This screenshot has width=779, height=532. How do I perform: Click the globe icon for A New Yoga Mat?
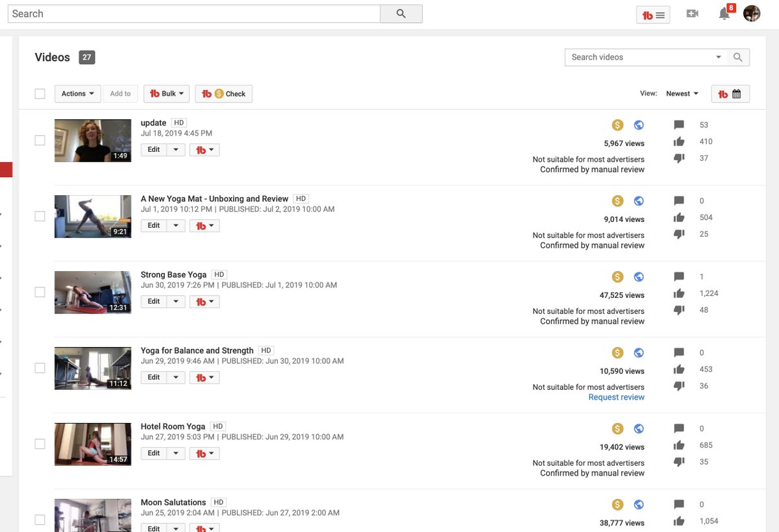coord(639,201)
